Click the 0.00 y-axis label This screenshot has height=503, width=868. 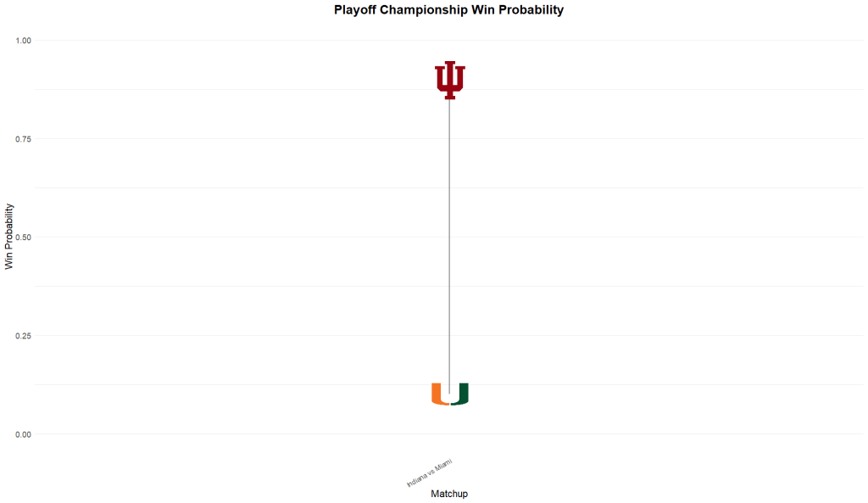click(22, 434)
